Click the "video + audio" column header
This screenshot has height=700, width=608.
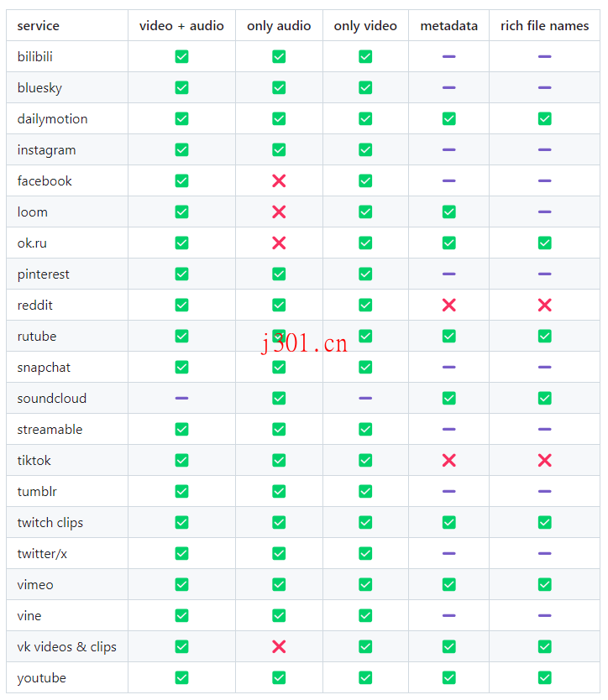click(181, 26)
